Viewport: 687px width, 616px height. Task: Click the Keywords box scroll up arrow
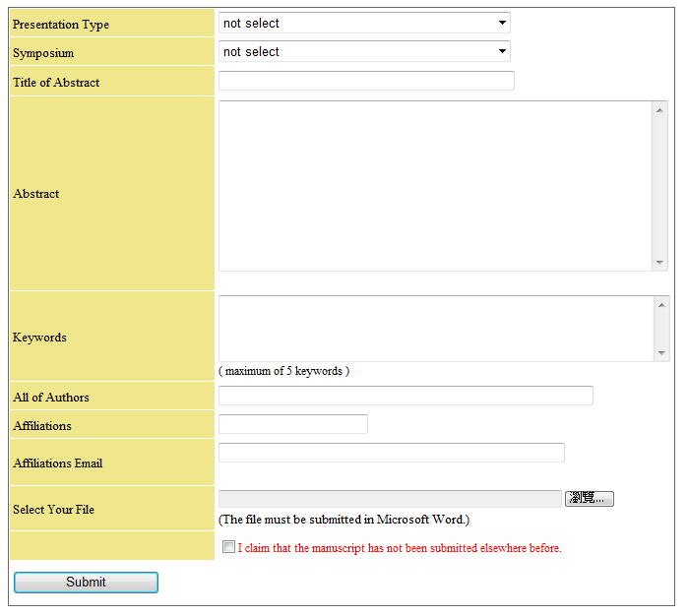tap(660, 304)
